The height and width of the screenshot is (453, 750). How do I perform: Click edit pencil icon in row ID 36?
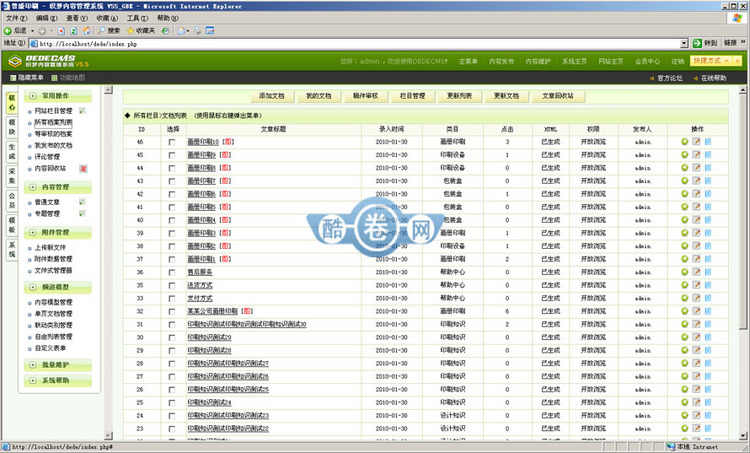click(x=696, y=272)
